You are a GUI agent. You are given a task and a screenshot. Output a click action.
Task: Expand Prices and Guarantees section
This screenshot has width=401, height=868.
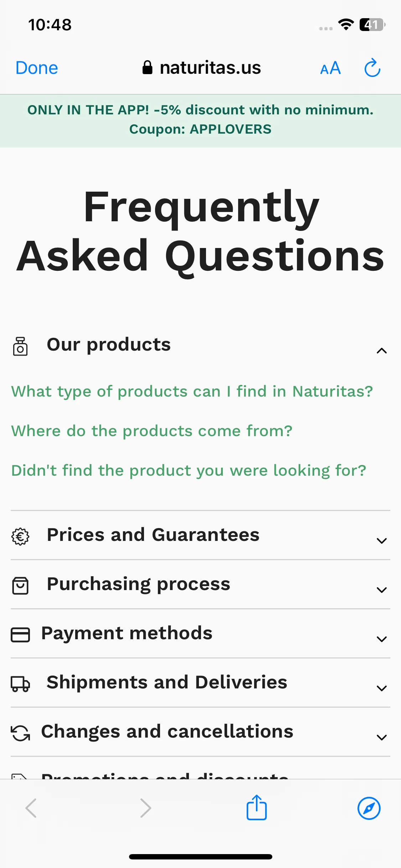tap(200, 535)
